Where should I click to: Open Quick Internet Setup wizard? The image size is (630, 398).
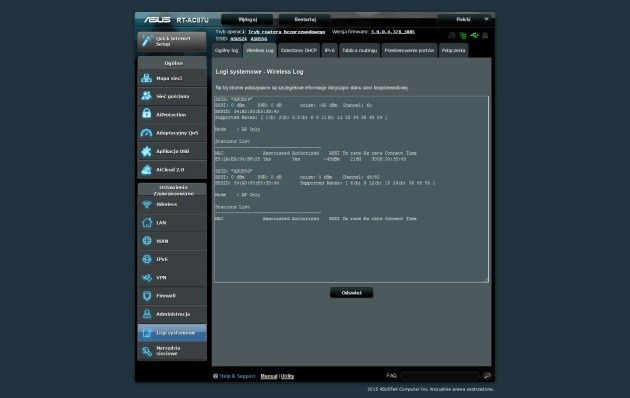pyautogui.click(x=172, y=41)
